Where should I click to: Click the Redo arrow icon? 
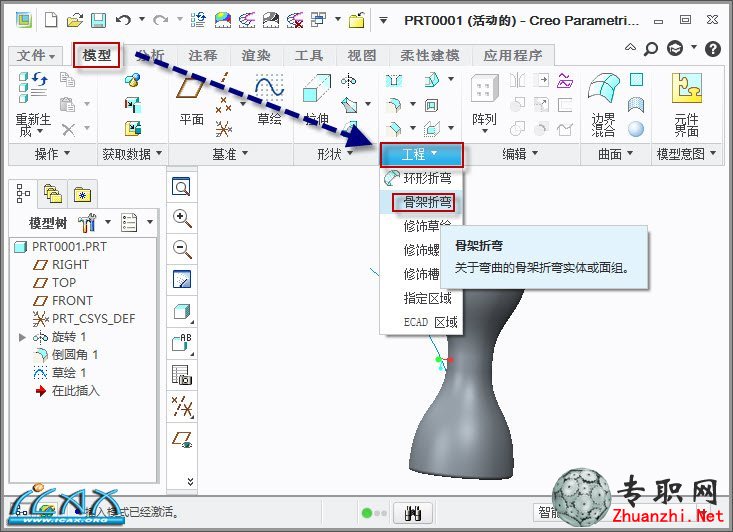160,20
